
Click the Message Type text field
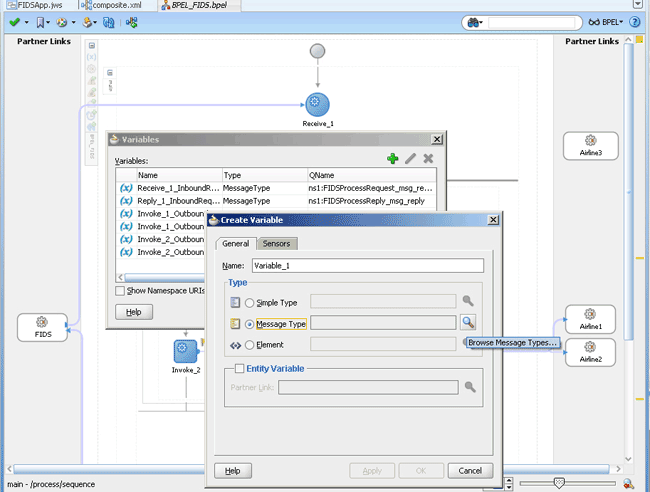(383, 323)
